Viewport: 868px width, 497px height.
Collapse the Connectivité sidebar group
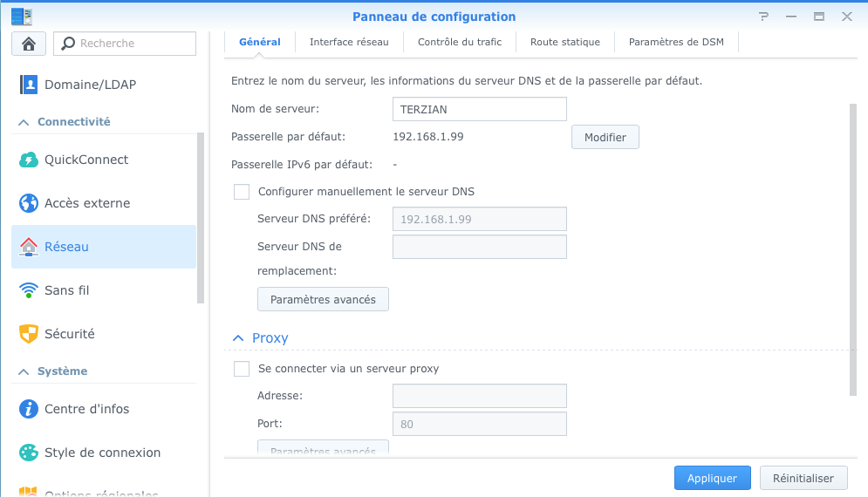pos(24,123)
